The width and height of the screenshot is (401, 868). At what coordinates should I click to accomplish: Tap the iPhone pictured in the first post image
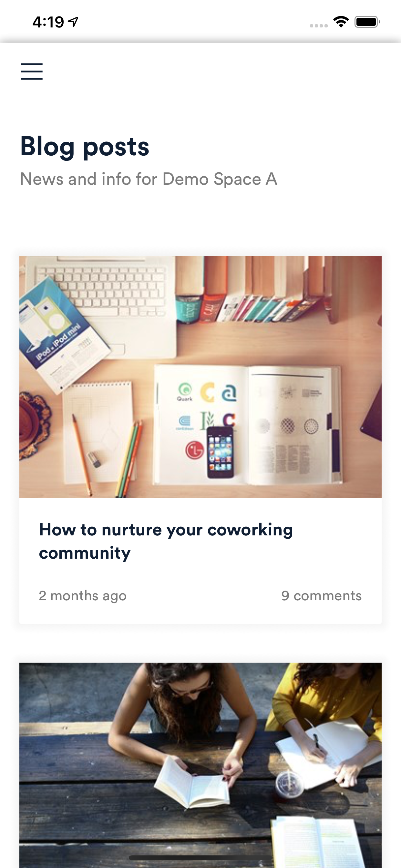pos(221,452)
